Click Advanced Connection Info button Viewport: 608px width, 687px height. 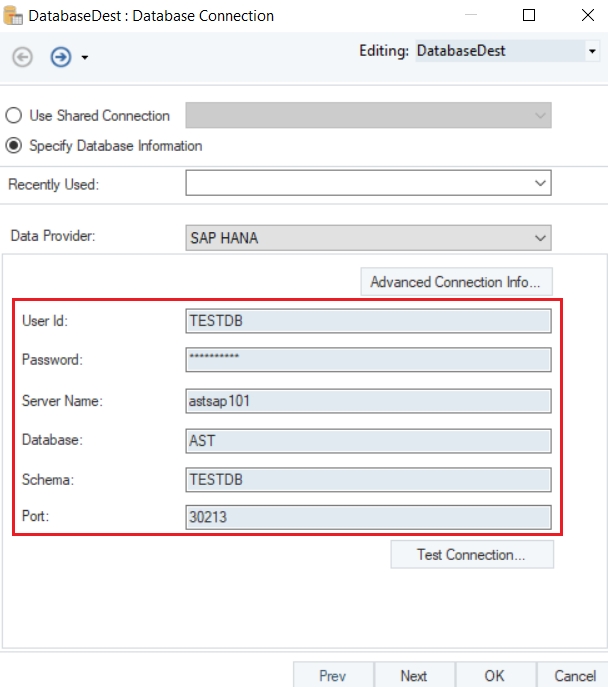(x=455, y=282)
